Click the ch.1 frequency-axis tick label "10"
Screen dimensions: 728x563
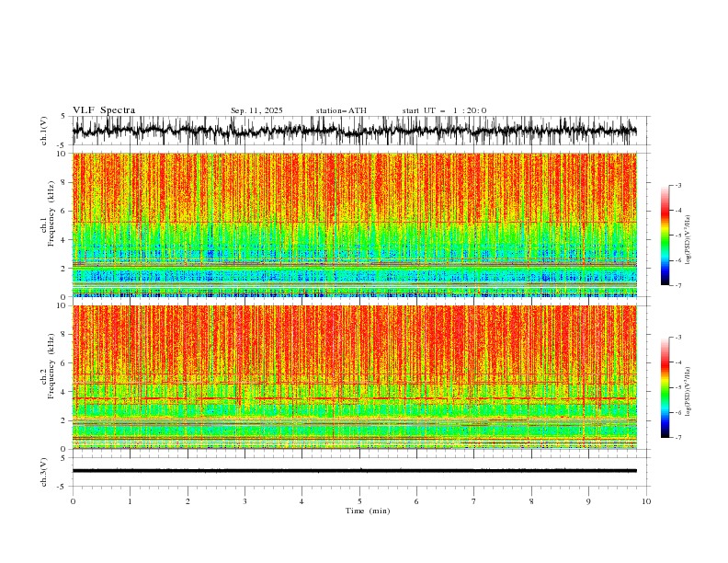[61, 154]
